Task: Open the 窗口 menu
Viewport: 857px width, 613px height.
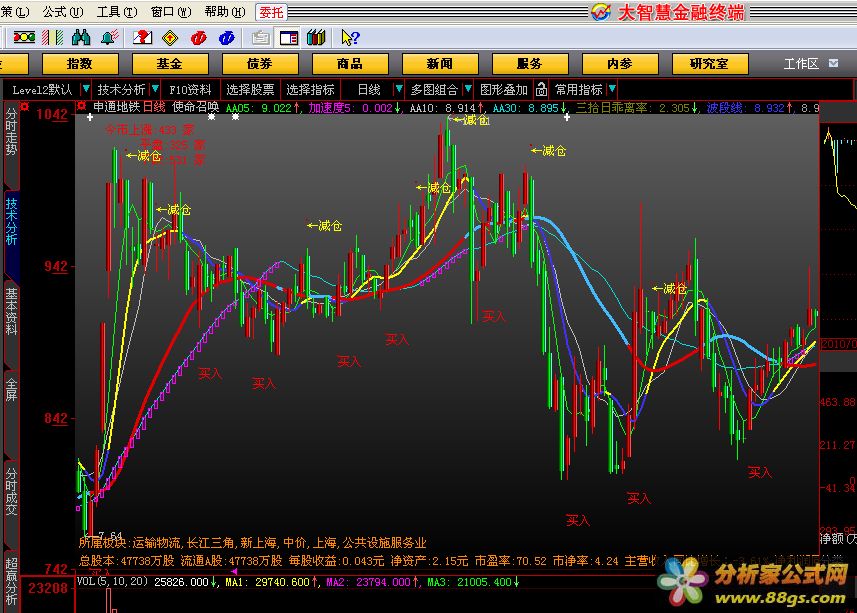Action: (x=171, y=12)
